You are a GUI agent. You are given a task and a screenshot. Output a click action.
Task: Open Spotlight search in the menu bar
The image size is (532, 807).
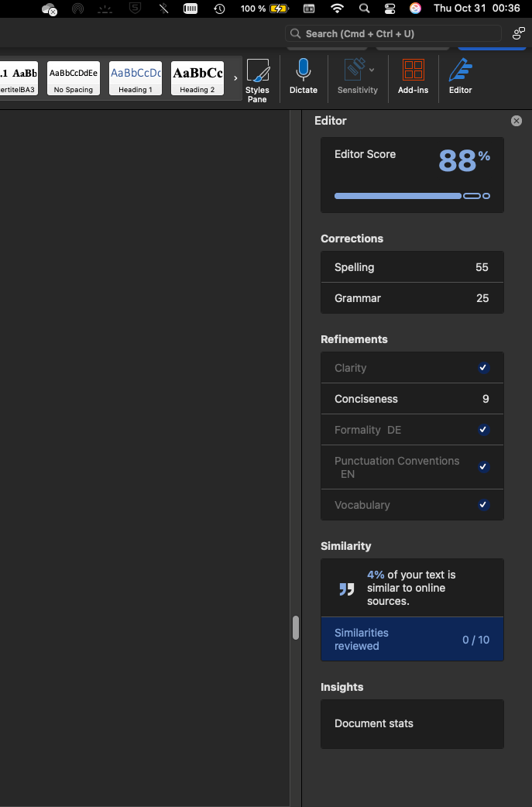(x=364, y=9)
